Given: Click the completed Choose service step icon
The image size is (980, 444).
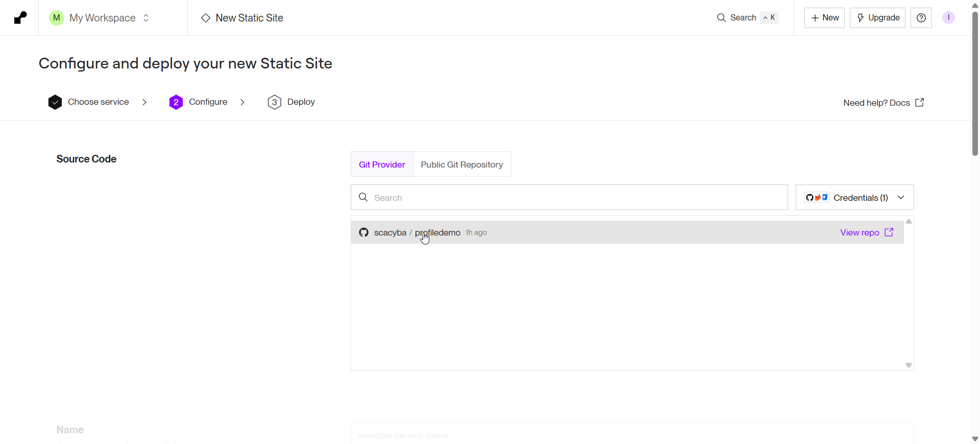Looking at the screenshot, I should point(55,102).
